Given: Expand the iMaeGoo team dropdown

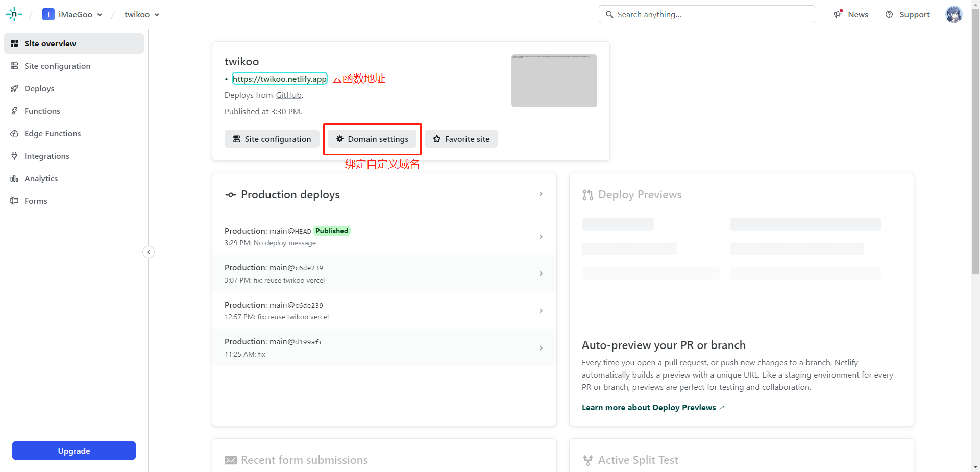Looking at the screenshot, I should click(72, 14).
